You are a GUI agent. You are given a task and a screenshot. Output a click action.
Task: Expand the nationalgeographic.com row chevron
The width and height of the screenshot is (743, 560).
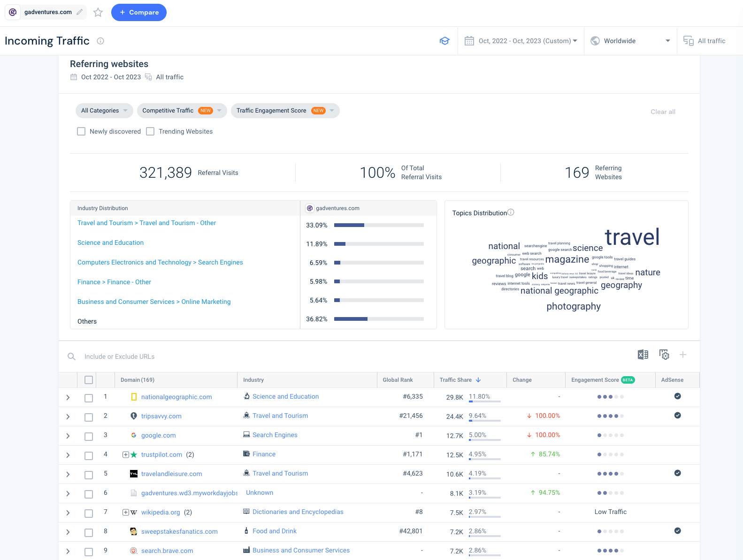tap(68, 398)
